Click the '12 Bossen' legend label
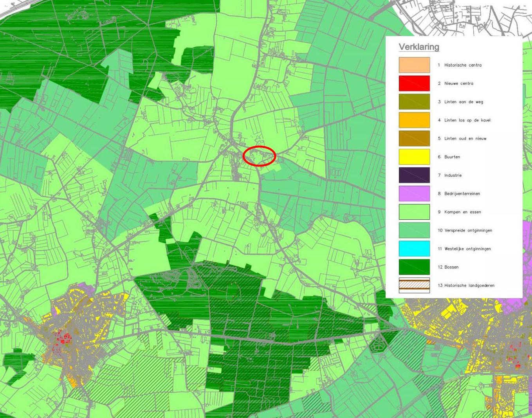This screenshot has width=532, height=418. pyautogui.click(x=448, y=267)
